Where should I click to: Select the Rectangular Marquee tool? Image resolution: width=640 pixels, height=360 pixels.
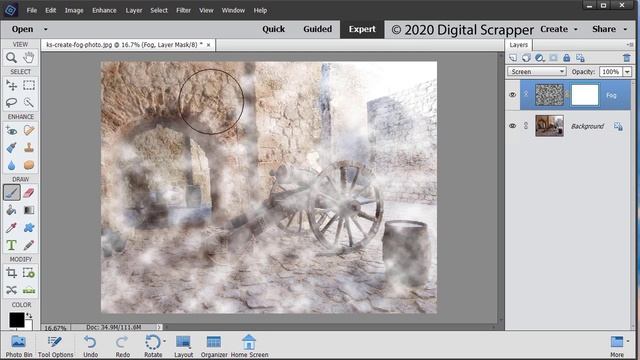(x=29, y=85)
